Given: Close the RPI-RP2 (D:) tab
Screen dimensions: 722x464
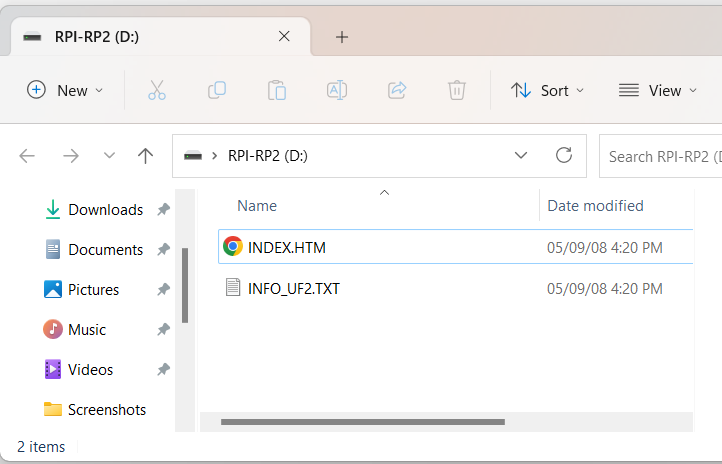Looking at the screenshot, I should [x=284, y=36].
